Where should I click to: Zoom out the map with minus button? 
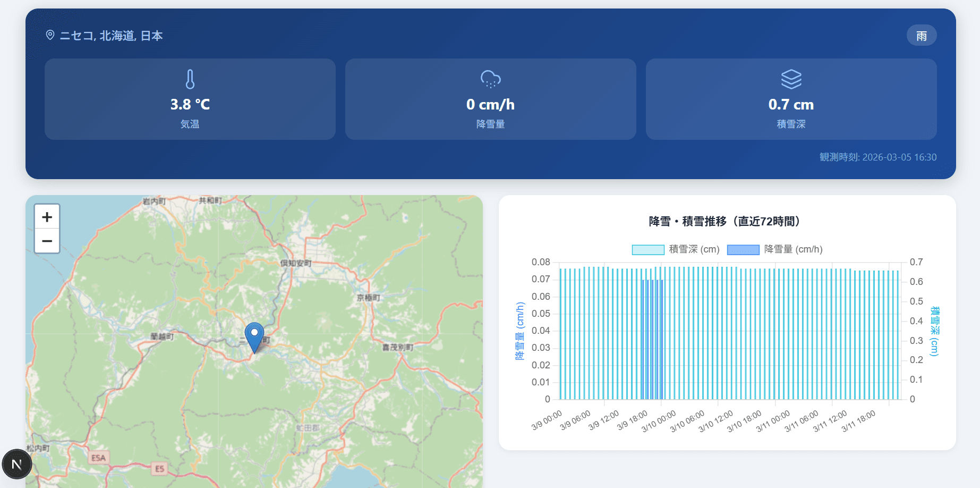[x=47, y=241]
